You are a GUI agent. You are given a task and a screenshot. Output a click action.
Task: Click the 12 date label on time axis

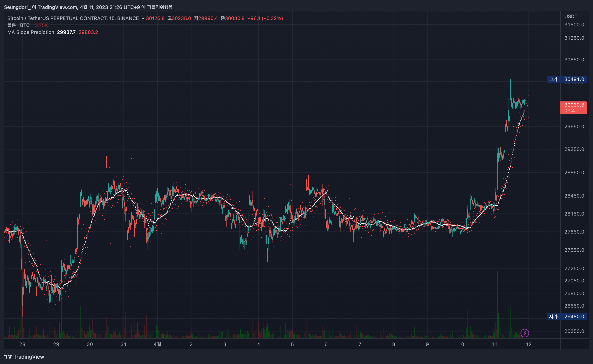point(529,344)
